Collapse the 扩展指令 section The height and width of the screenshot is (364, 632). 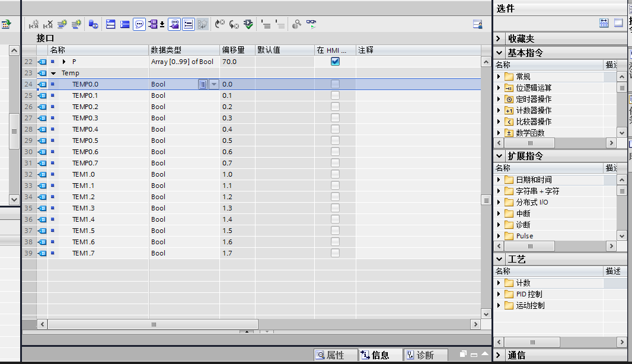coord(499,156)
